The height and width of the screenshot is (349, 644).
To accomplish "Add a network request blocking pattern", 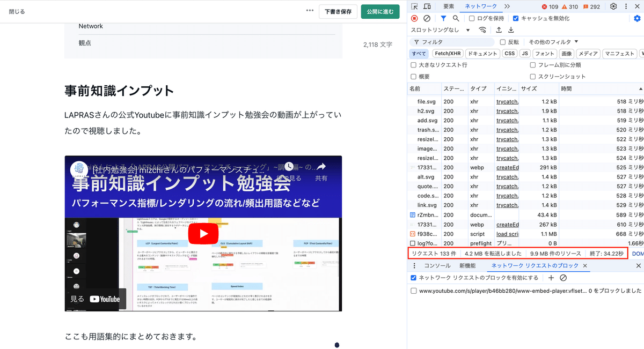I will tap(551, 278).
